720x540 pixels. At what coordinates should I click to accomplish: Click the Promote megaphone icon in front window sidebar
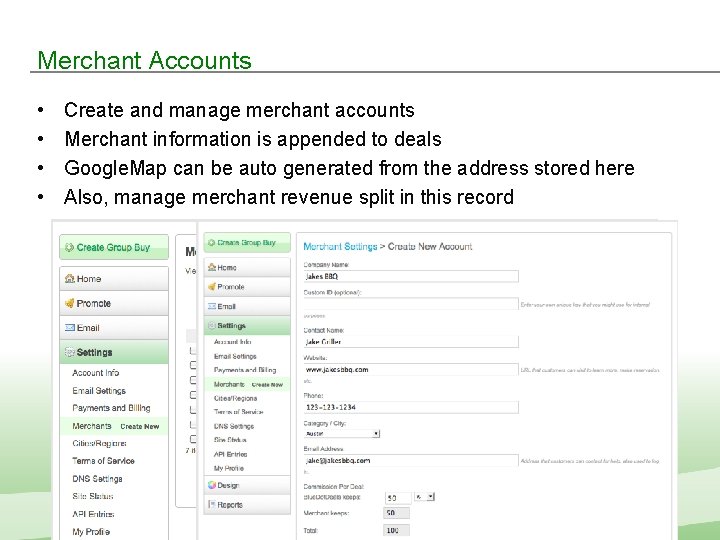(212, 287)
